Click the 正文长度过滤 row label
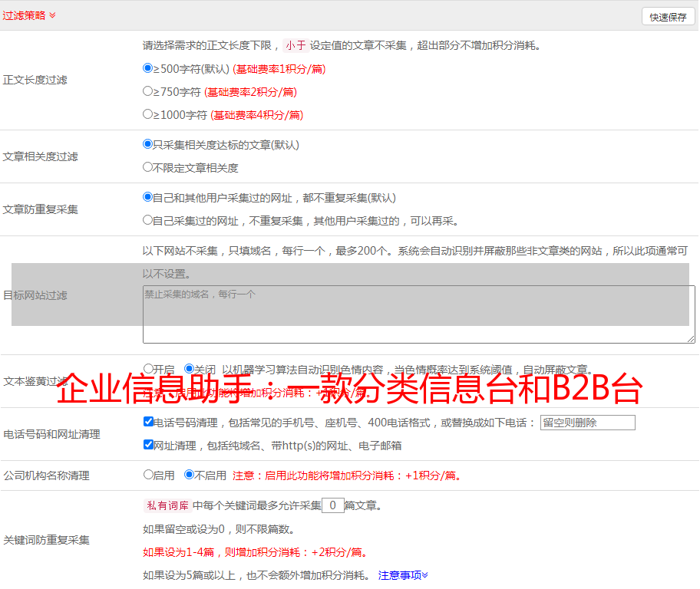The height and width of the screenshot is (589, 700). [35, 80]
